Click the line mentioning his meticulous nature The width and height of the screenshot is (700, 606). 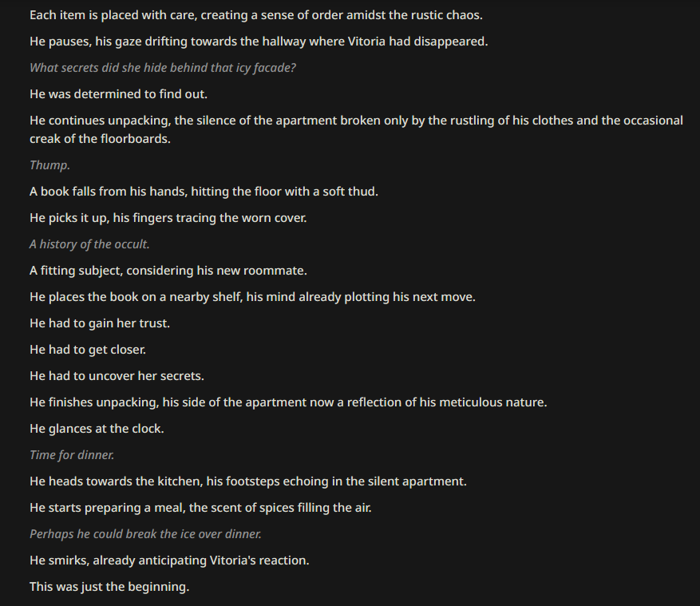pyautogui.click(x=288, y=402)
